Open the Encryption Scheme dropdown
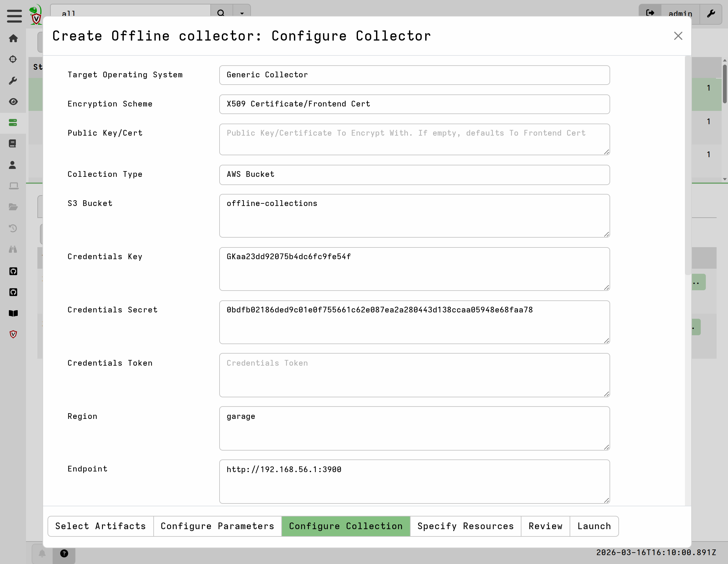Viewport: 728px width, 564px height. (x=414, y=104)
